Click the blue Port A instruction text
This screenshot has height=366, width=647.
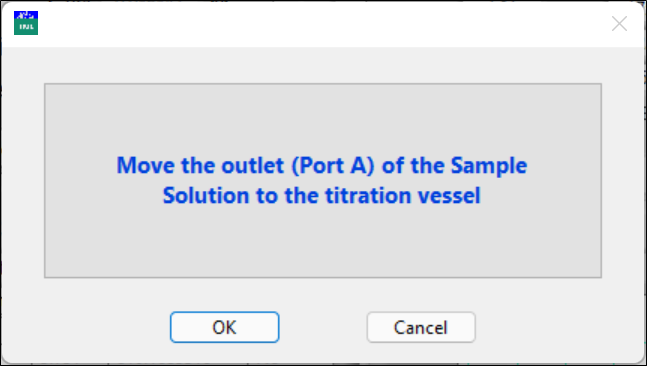point(322,180)
